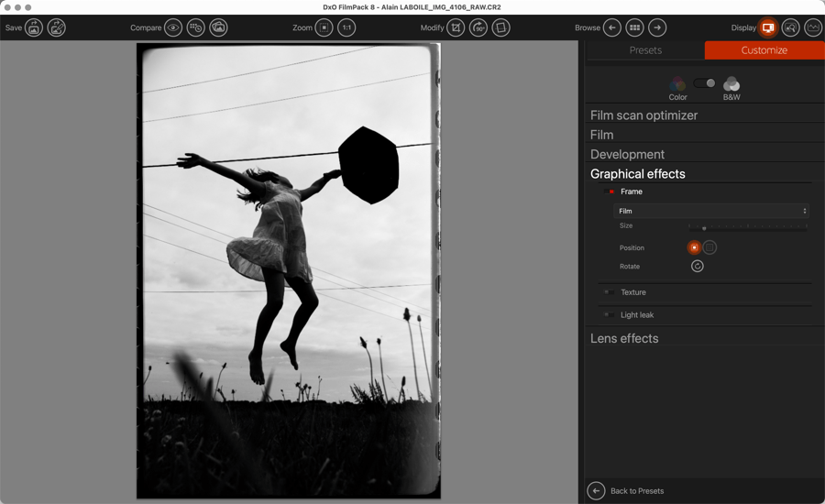825x504 pixels.
Task: Click the Save image icon
Action: 34,28
